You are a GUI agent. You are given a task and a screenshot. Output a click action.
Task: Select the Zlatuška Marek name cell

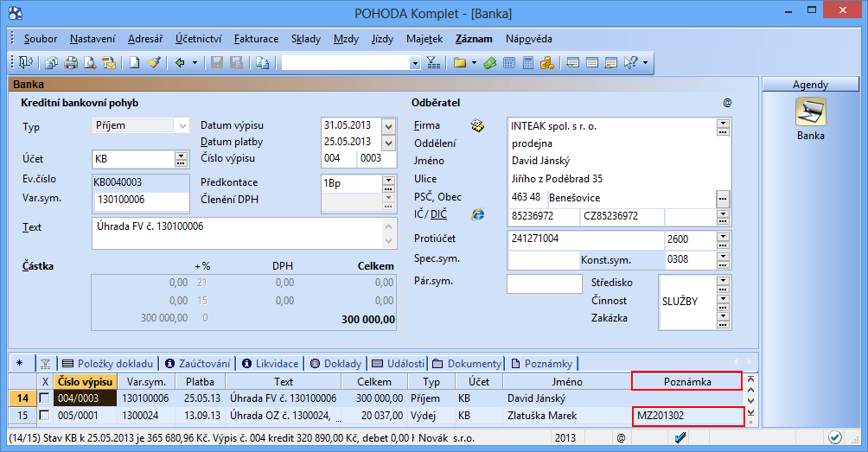tap(567, 416)
